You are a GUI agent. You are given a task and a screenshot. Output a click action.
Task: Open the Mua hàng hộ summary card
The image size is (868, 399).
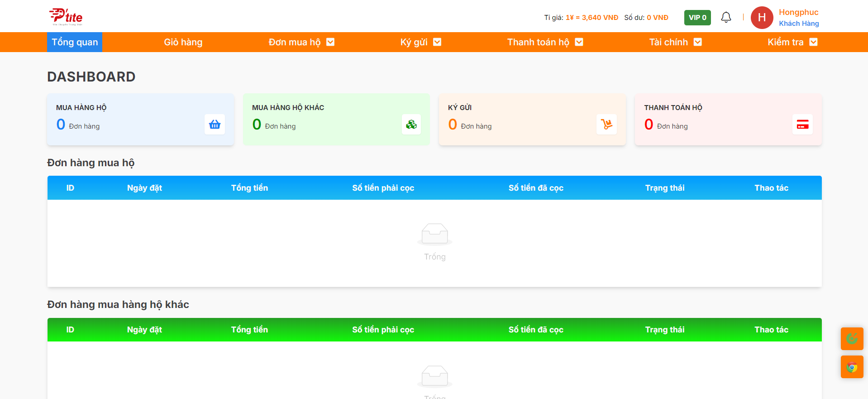(140, 120)
